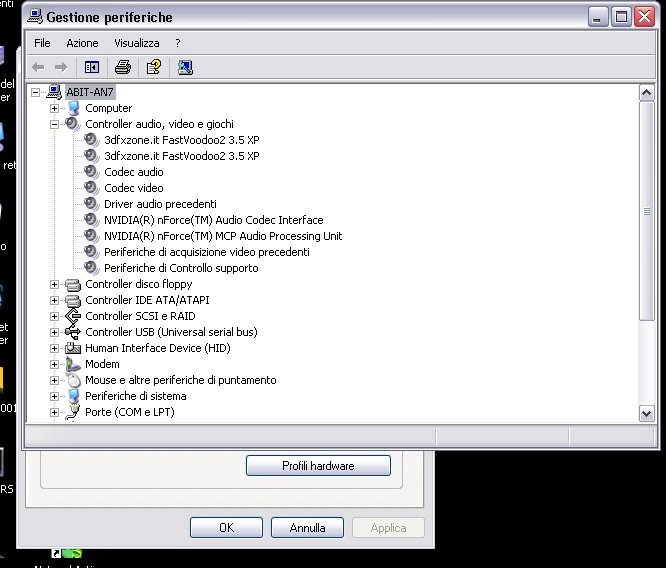This screenshot has width=666, height=568.
Task: Select NVIDIA nForce MCP Audio Processing Unit text
Action: tap(223, 236)
